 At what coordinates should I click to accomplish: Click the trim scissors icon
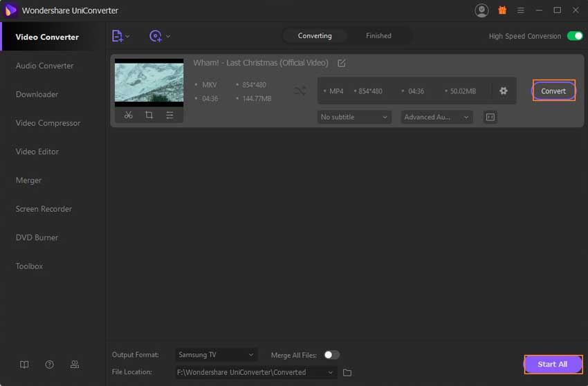[128, 115]
